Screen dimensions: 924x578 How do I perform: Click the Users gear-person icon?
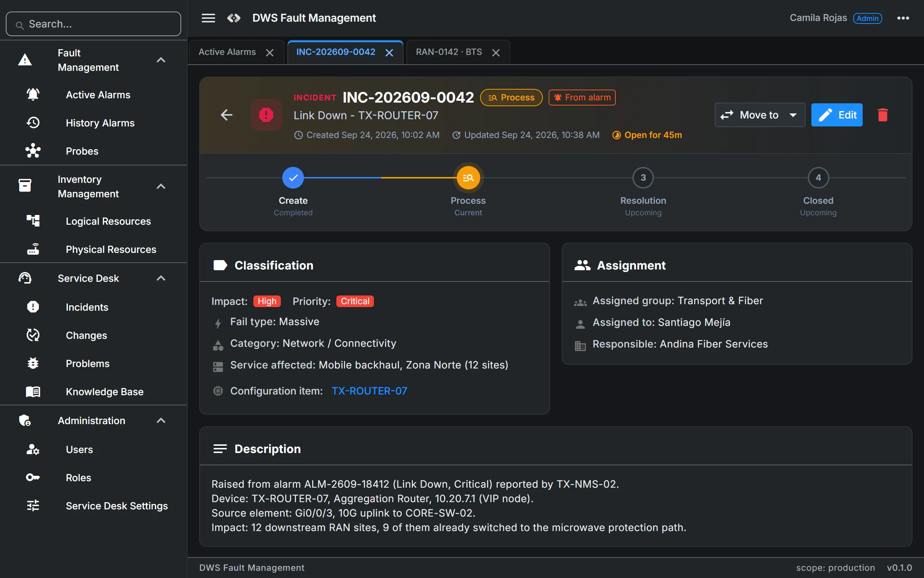click(x=33, y=449)
